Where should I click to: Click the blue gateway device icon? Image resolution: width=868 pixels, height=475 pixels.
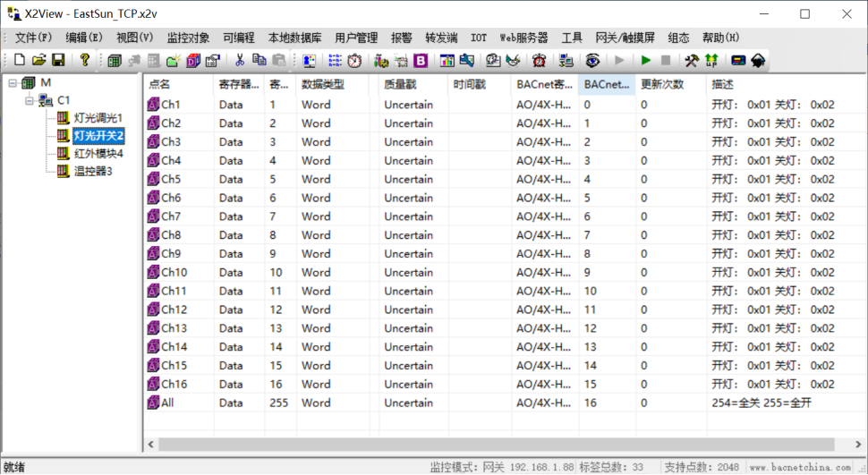(x=738, y=60)
